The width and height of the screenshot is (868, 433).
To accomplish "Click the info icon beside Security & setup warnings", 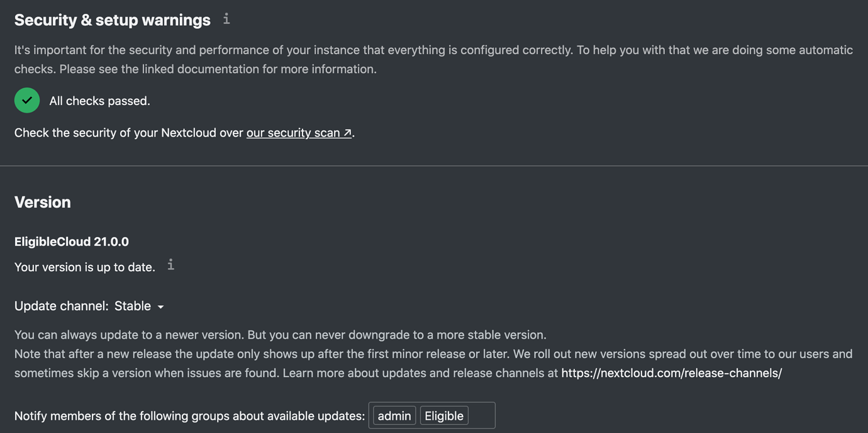I will pyautogui.click(x=226, y=20).
